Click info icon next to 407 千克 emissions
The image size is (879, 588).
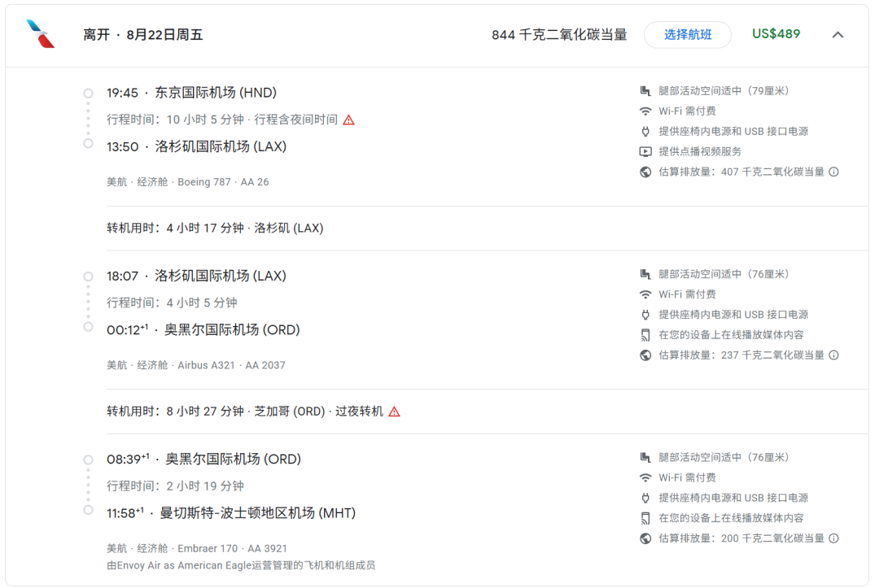pos(833,172)
